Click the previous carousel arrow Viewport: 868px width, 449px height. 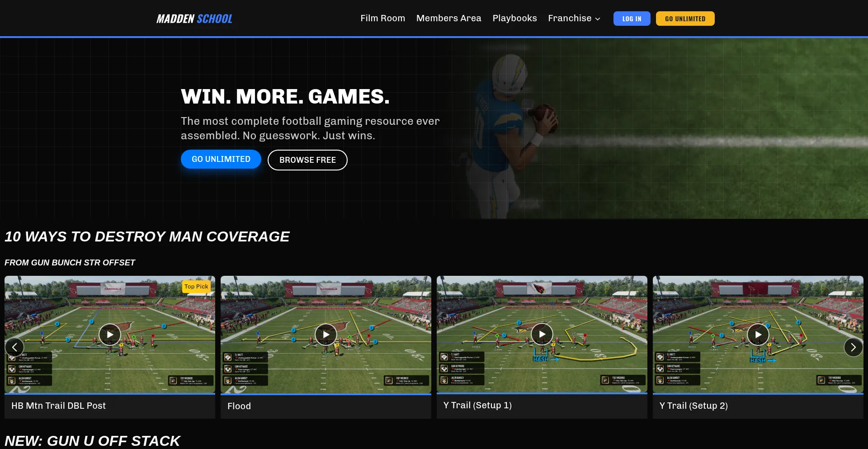(14, 347)
